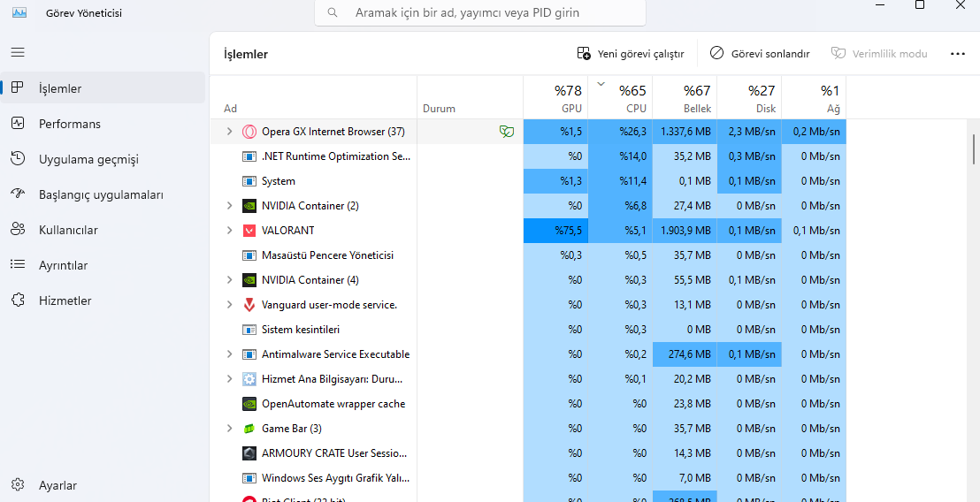The image size is (980, 502).
Task: Click the vertical scrollbar of process list
Action: point(974,148)
